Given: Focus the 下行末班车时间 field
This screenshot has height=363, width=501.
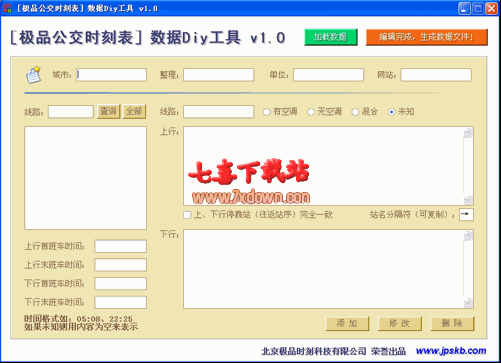Looking at the screenshot, I should (x=121, y=302).
